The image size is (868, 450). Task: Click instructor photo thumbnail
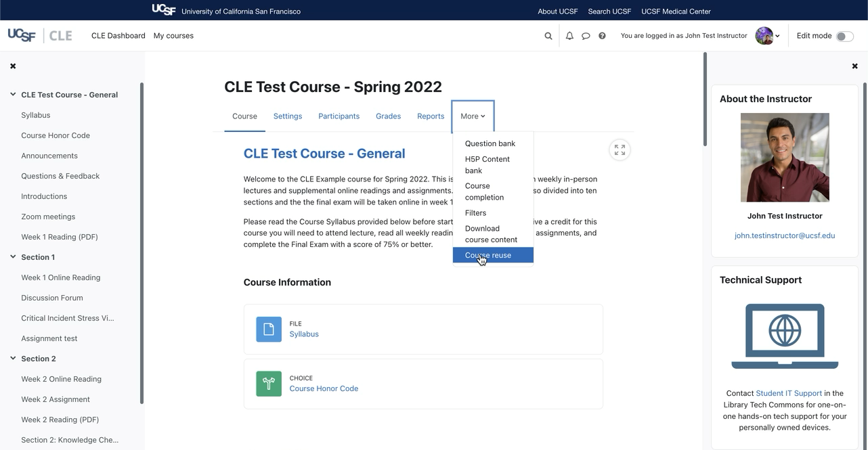[x=785, y=158]
